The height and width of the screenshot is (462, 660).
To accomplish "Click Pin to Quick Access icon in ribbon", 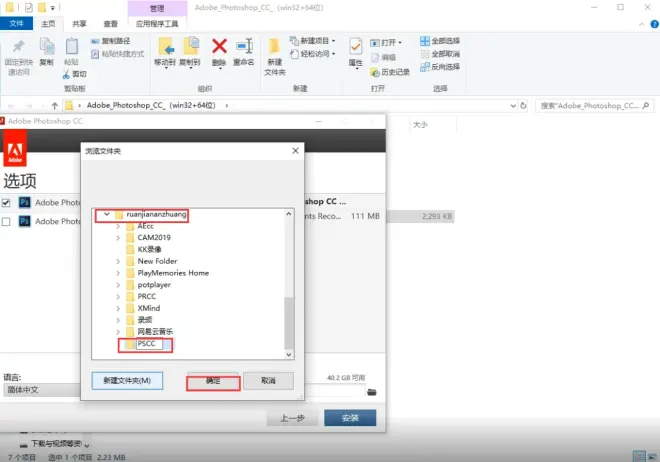I will 19,47.
